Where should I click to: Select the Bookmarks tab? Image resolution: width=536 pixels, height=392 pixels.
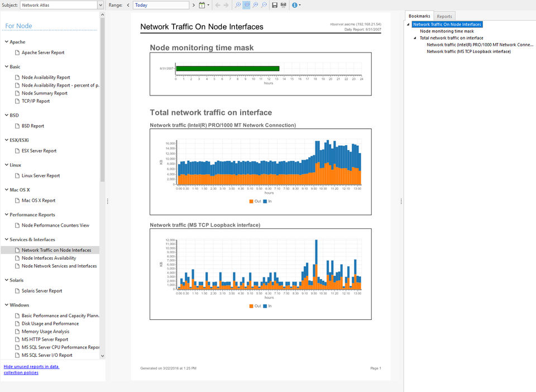click(x=419, y=16)
